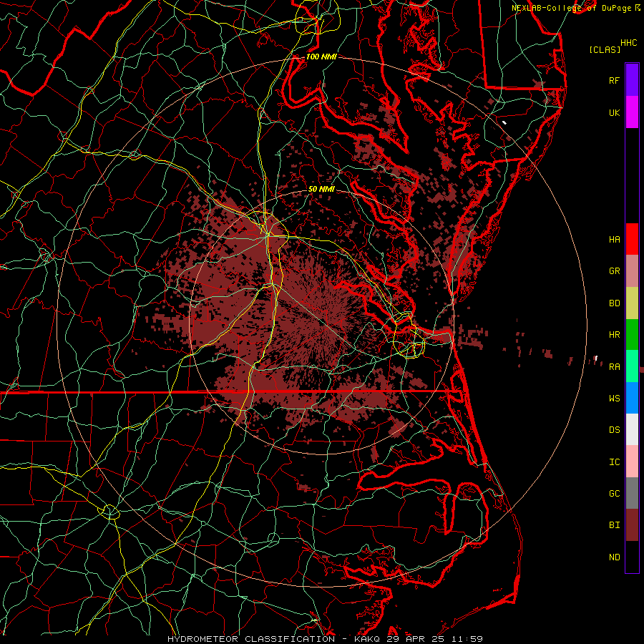644x644 pixels.
Task: Click the DS legend label
Action: pos(614,430)
